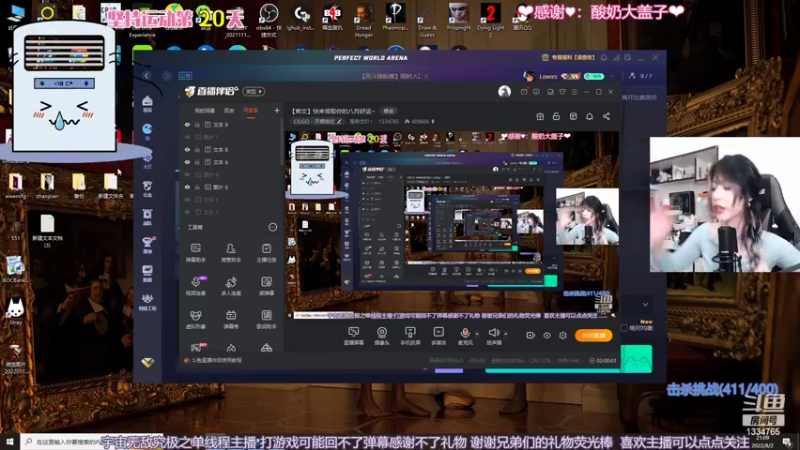The height and width of the screenshot is (450, 800).
Task: Open the 视频连麦 video co-stream tool
Action: [x=195, y=286]
